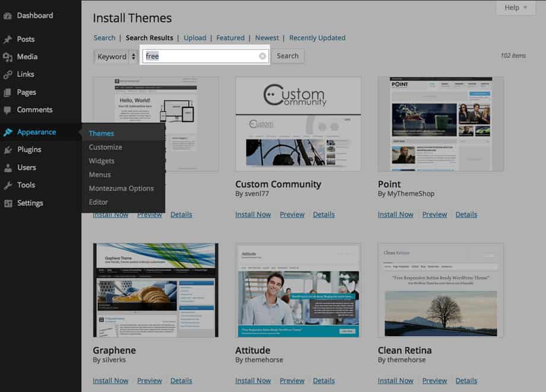Click the 'Install Themes' page heading
Viewport: 546px width, 392px height.
tap(132, 18)
